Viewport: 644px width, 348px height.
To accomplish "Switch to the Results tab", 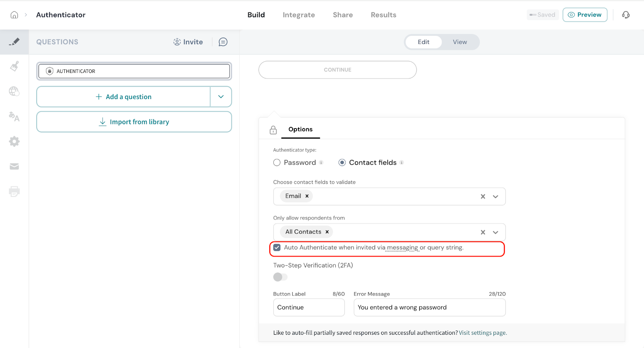I will 383,15.
